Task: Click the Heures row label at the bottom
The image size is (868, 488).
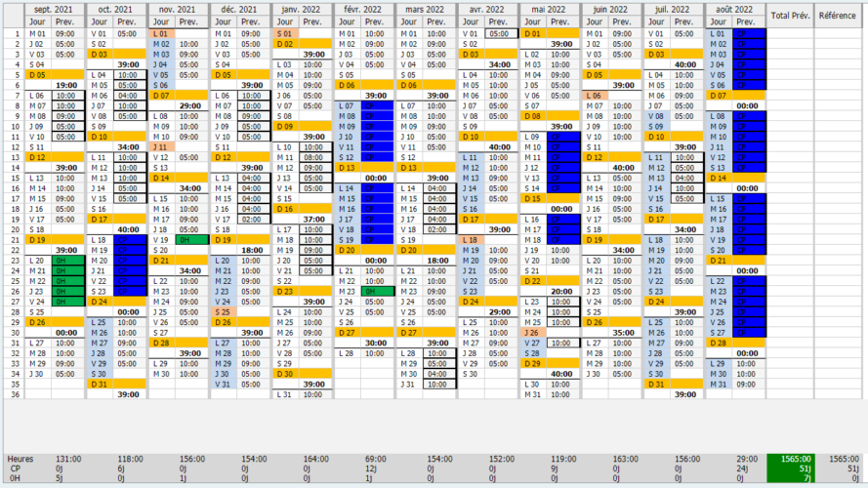Action: point(20,459)
